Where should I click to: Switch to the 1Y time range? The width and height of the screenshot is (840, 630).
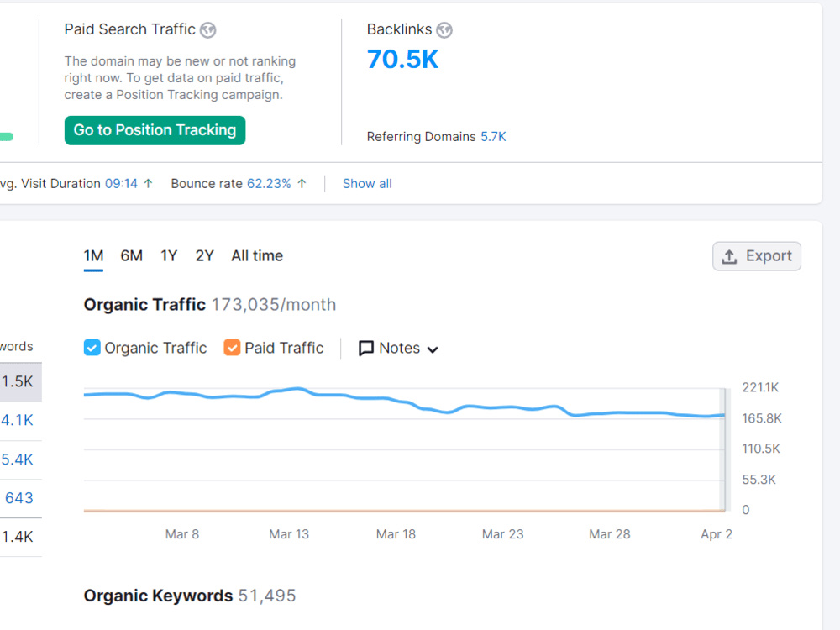pos(169,256)
